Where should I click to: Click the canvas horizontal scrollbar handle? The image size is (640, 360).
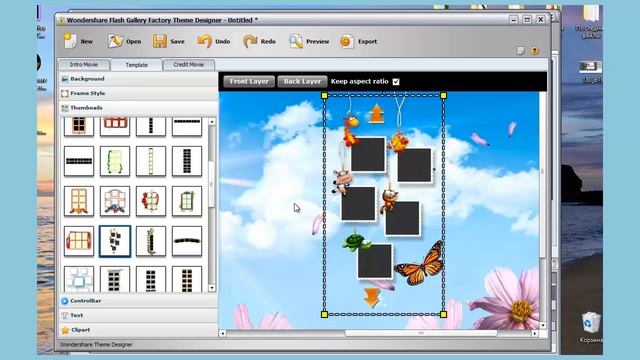[421, 333]
